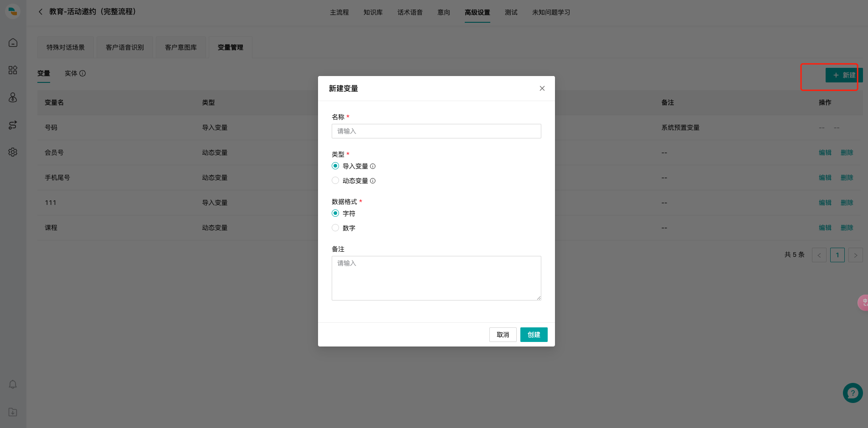The height and width of the screenshot is (428, 868).
Task: Open the 变量管理 tab
Action: [231, 47]
